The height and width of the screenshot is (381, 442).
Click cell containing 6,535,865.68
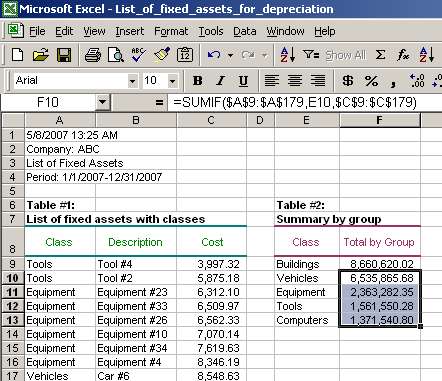380,278
